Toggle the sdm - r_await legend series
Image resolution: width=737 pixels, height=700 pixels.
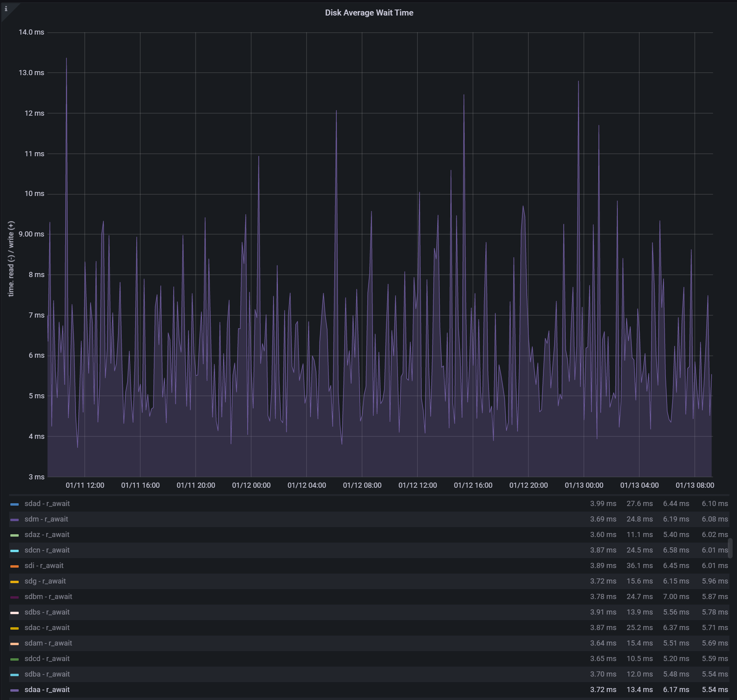(x=46, y=519)
